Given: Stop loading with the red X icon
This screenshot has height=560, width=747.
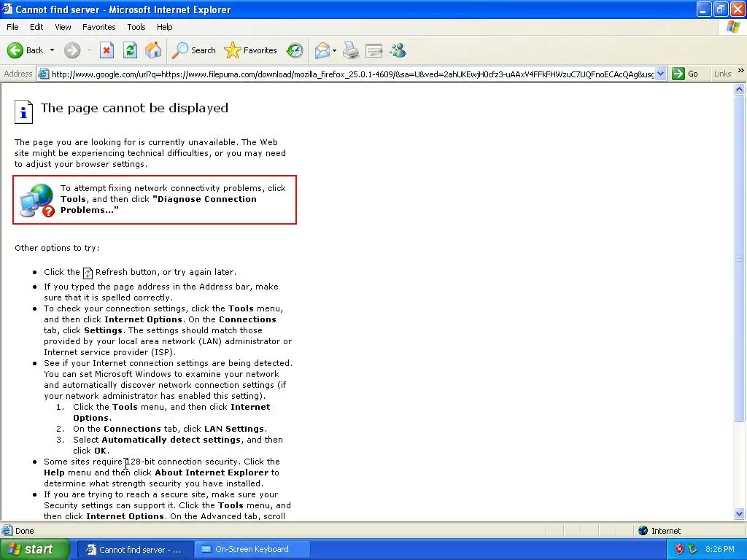Looking at the screenshot, I should click(x=107, y=50).
